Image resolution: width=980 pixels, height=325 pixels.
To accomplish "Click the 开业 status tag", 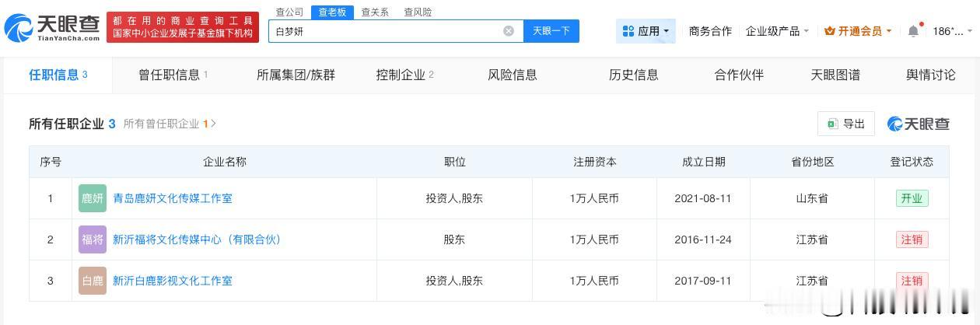I will click(x=912, y=198).
